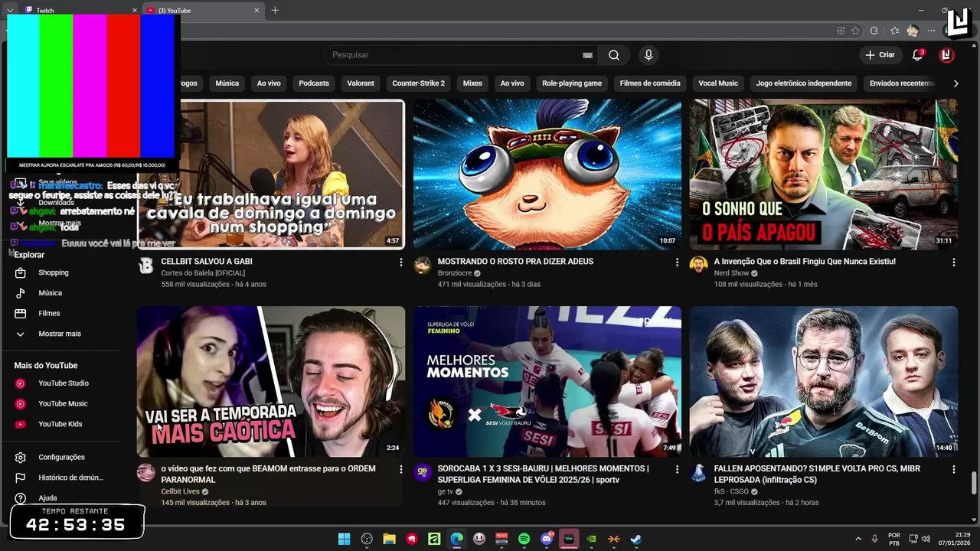Launch YouTube Kids from sidebar
The height and width of the screenshot is (551, 980).
point(60,424)
